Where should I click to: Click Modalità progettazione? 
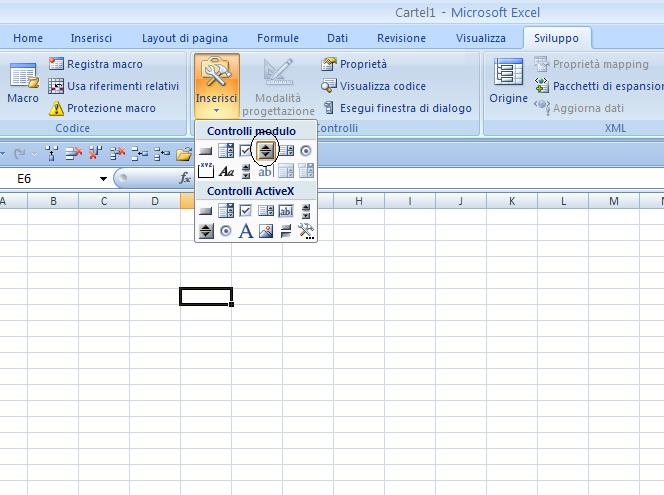click(278, 86)
